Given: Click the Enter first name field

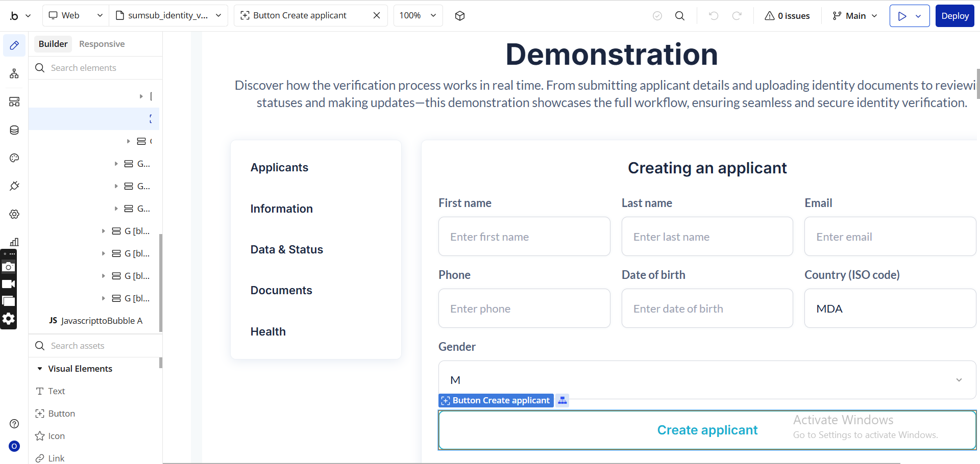Looking at the screenshot, I should tap(524, 237).
